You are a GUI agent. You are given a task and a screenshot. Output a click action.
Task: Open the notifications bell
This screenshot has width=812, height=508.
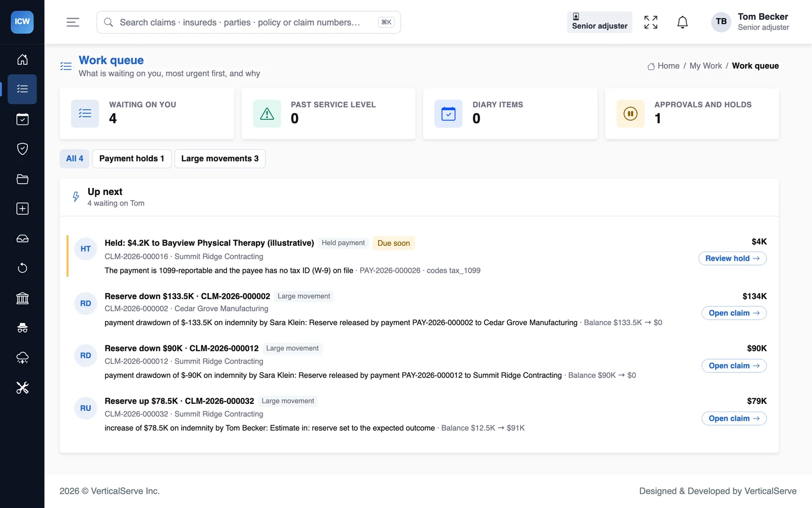pyautogui.click(x=683, y=22)
